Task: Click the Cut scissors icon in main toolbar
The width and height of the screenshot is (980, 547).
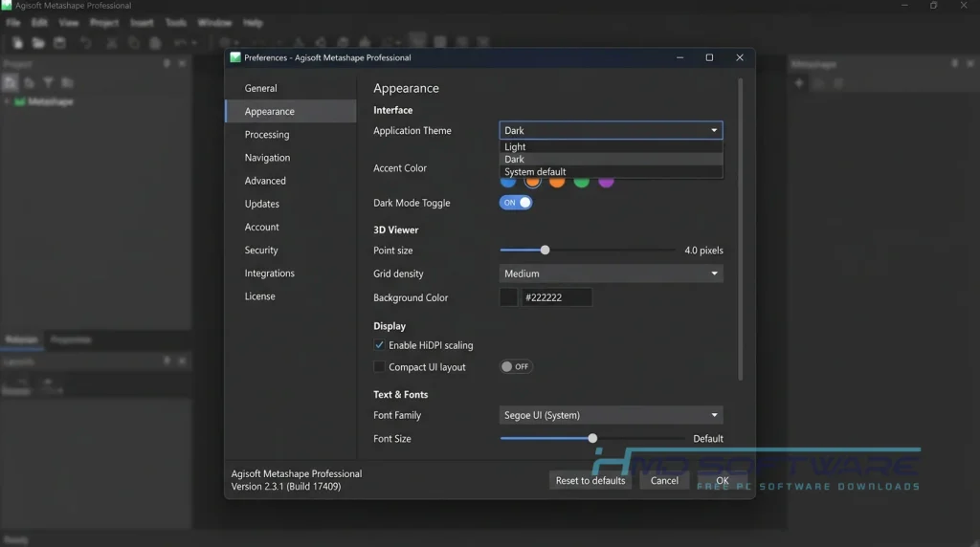Action: point(112,42)
